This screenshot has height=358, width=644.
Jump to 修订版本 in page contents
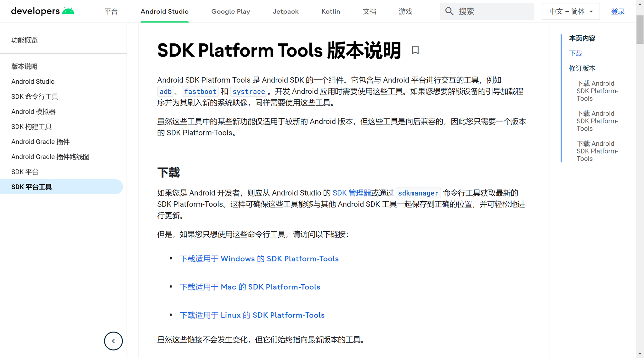pos(582,68)
